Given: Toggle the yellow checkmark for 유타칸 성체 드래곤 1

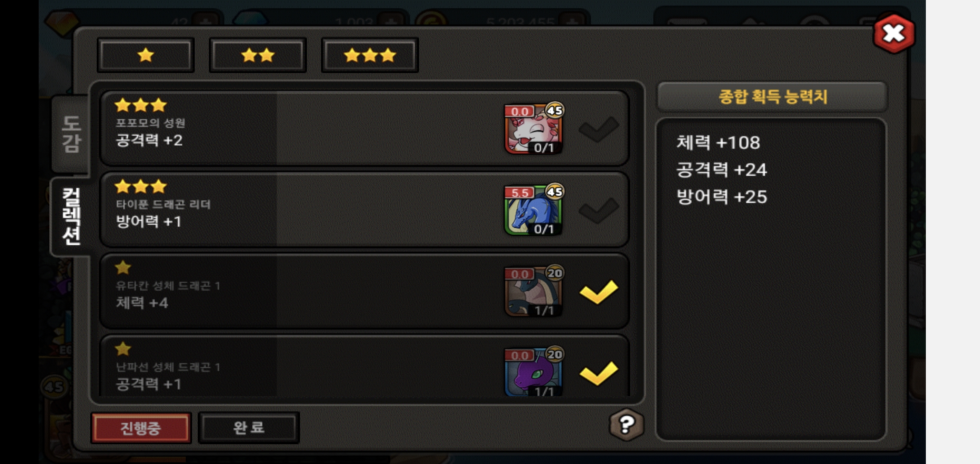Looking at the screenshot, I should click(x=599, y=292).
